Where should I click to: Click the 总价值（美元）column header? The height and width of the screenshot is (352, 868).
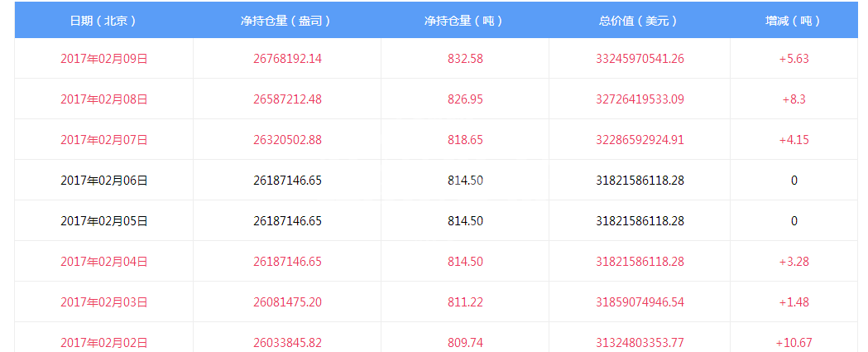tap(640, 21)
